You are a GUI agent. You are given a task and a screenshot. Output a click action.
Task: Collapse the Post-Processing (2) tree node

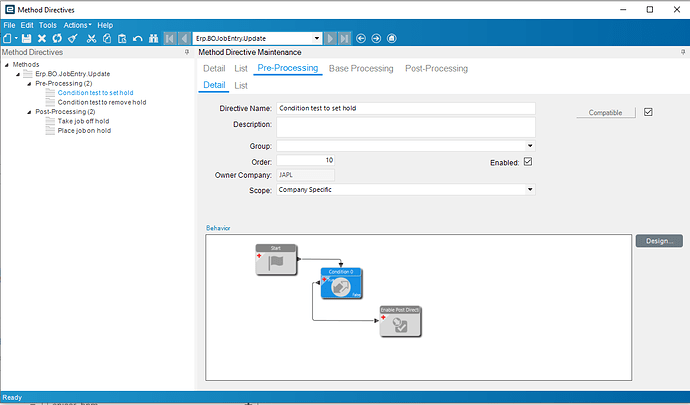click(x=29, y=112)
